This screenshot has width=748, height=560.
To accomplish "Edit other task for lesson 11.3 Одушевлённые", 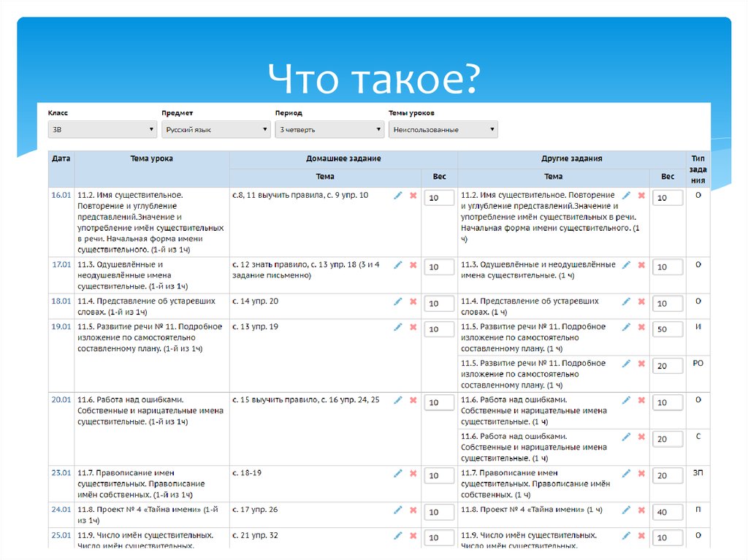I will [626, 264].
